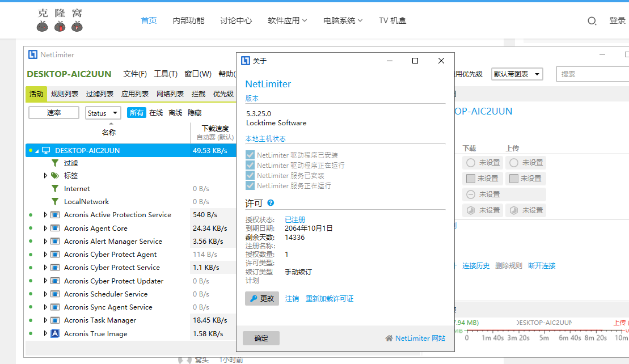Click the DESKTOP-AIC2UUN monitor icon in the tree
This screenshot has width=629, height=364.
pyautogui.click(x=46, y=151)
